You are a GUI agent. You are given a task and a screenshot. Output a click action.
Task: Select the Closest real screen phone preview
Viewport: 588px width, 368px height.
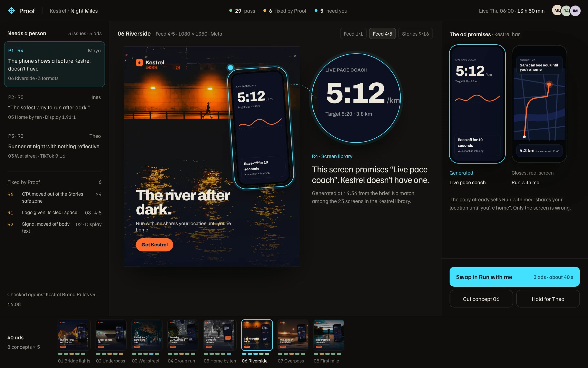pyautogui.click(x=539, y=104)
